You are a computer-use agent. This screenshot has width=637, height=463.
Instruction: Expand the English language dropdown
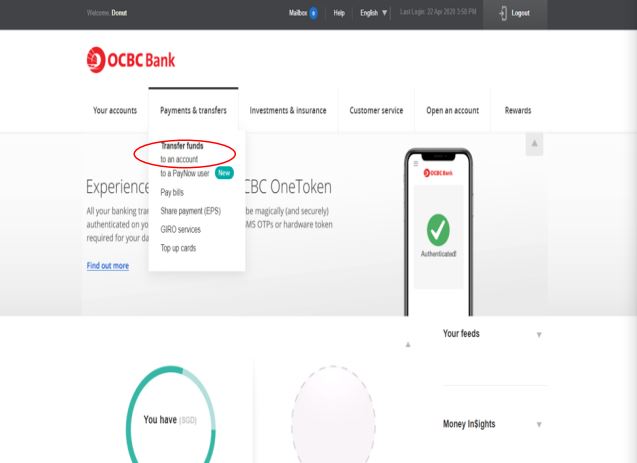coord(373,13)
